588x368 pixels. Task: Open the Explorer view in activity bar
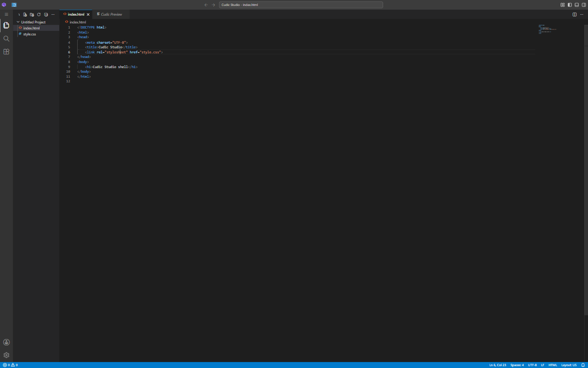6,25
